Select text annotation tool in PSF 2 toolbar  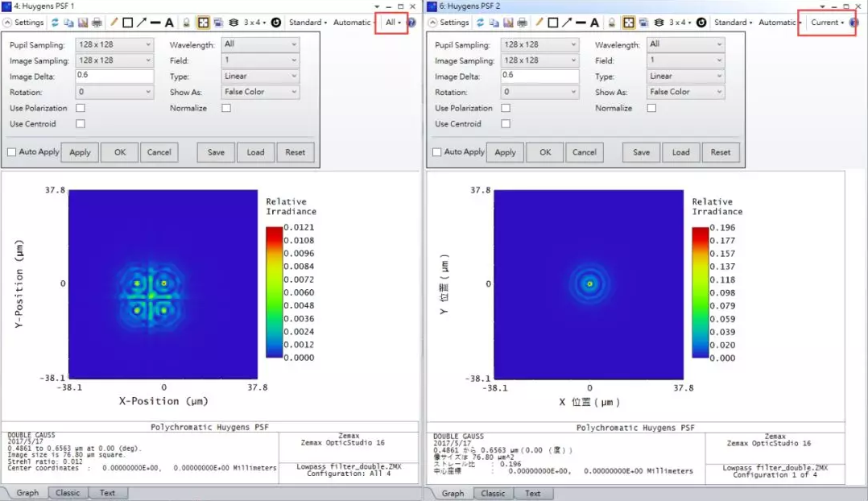pos(594,23)
